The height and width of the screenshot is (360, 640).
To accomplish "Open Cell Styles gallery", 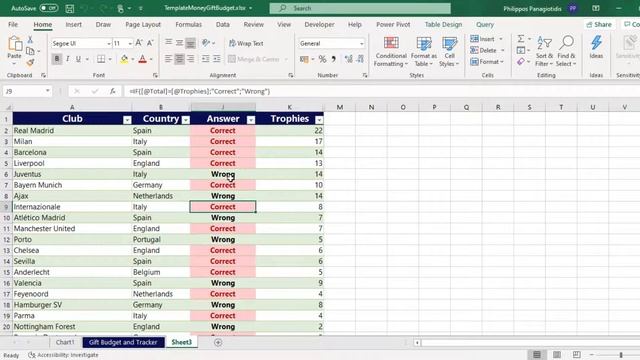I will pos(449,52).
